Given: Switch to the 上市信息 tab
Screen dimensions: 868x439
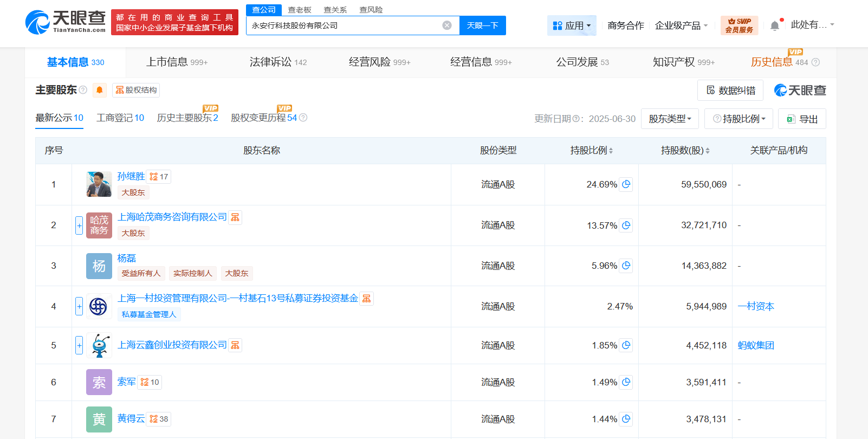Looking at the screenshot, I should tap(177, 62).
